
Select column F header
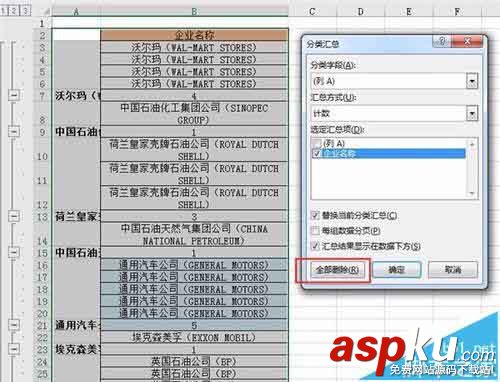(x=457, y=12)
